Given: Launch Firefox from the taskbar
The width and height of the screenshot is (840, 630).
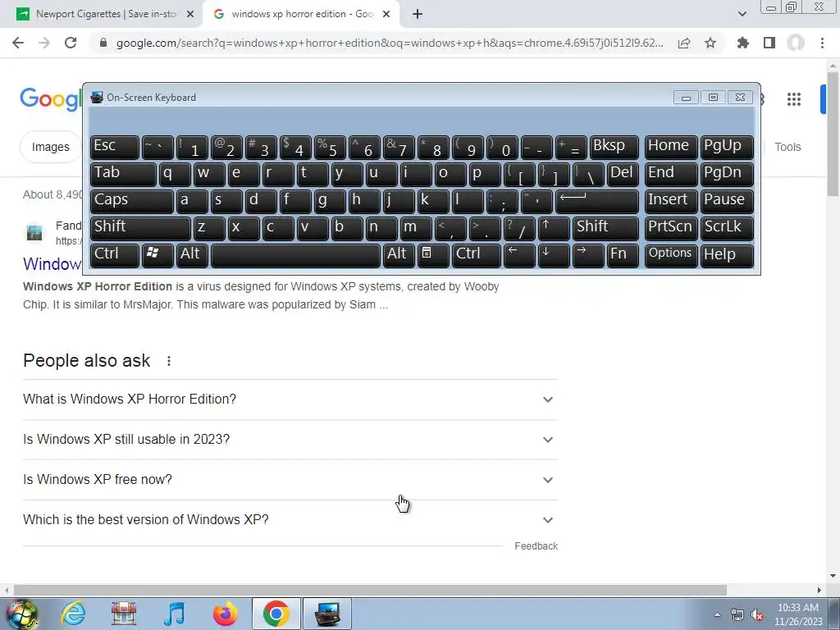Looking at the screenshot, I should click(x=225, y=614).
